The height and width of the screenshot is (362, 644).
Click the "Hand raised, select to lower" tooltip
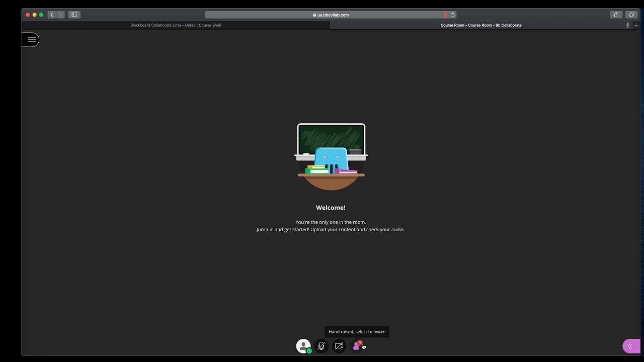(x=357, y=332)
